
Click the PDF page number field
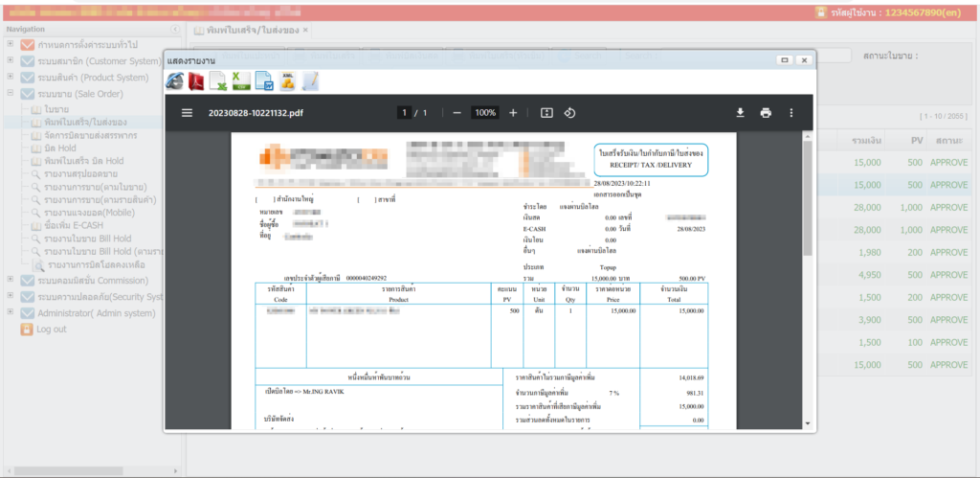[405, 112]
